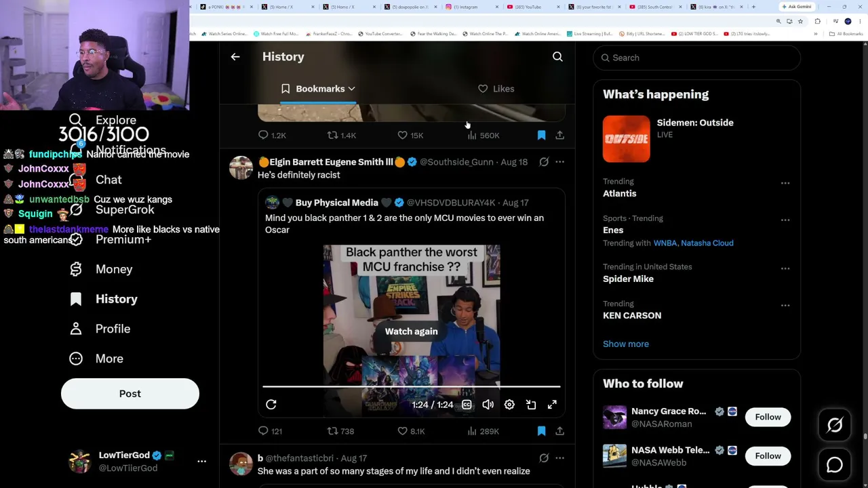Image resolution: width=868 pixels, height=488 pixels.
Task: Replay the video with the circular arrow
Action: 271,405
